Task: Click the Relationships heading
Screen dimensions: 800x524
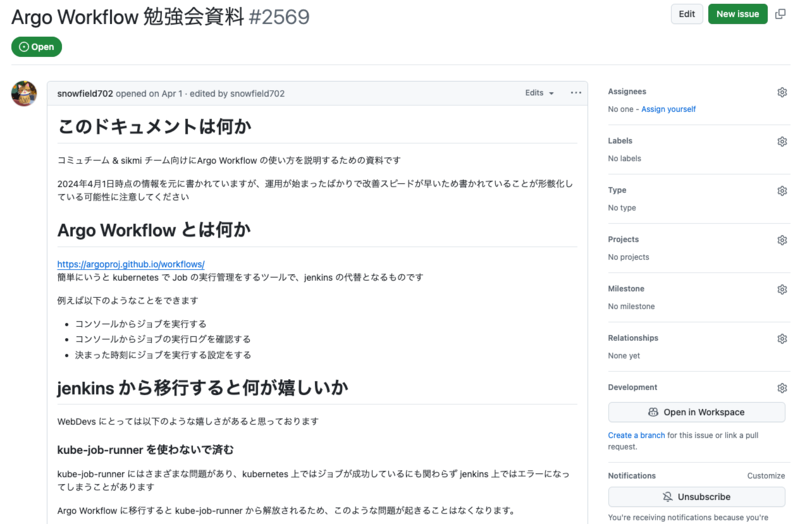Action: [633, 338]
